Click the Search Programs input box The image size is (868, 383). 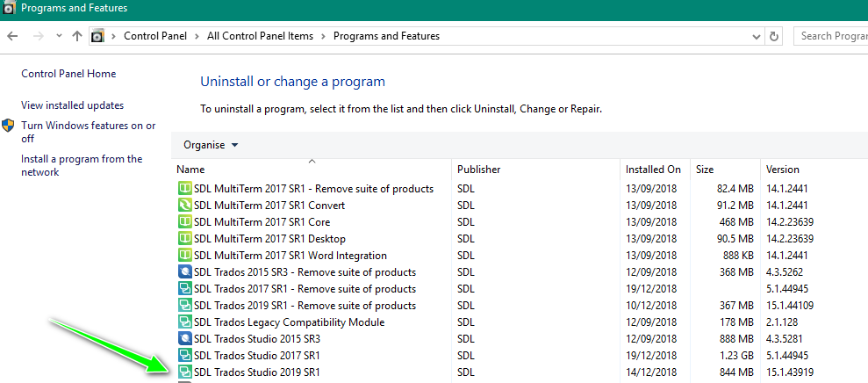pos(830,36)
